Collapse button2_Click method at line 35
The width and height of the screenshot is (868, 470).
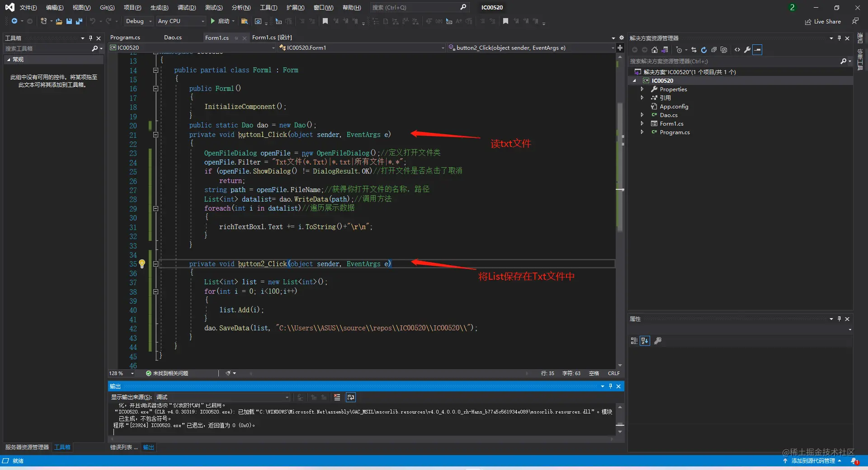point(156,263)
